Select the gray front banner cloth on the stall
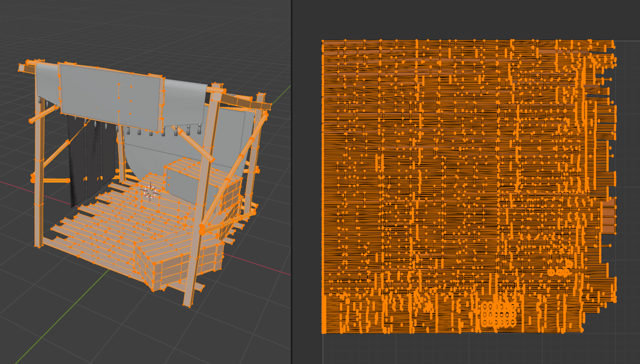The height and width of the screenshot is (364, 640). pos(112,97)
